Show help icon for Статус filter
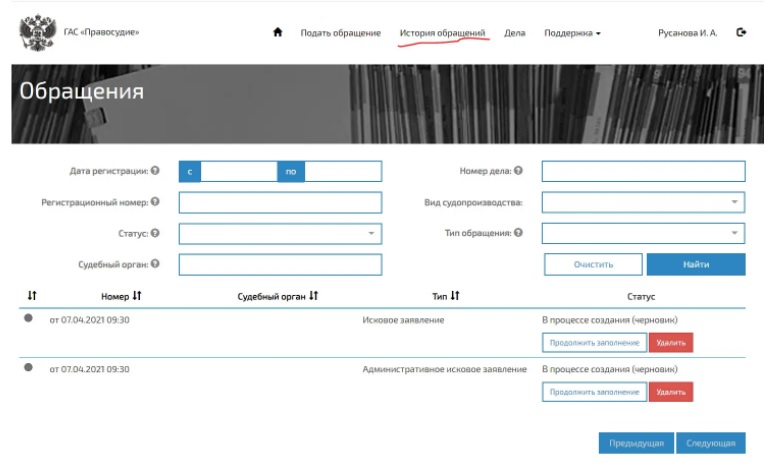This screenshot has width=775, height=466. pyautogui.click(x=155, y=233)
